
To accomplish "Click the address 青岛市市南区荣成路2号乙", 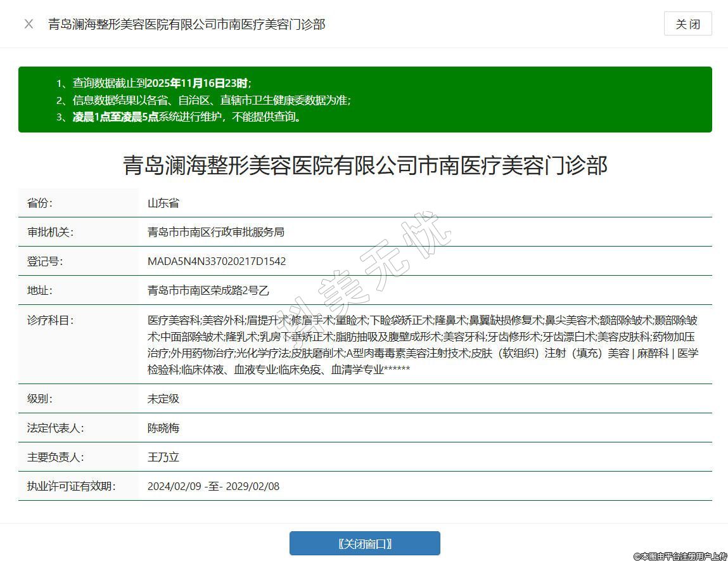I will tap(208, 290).
